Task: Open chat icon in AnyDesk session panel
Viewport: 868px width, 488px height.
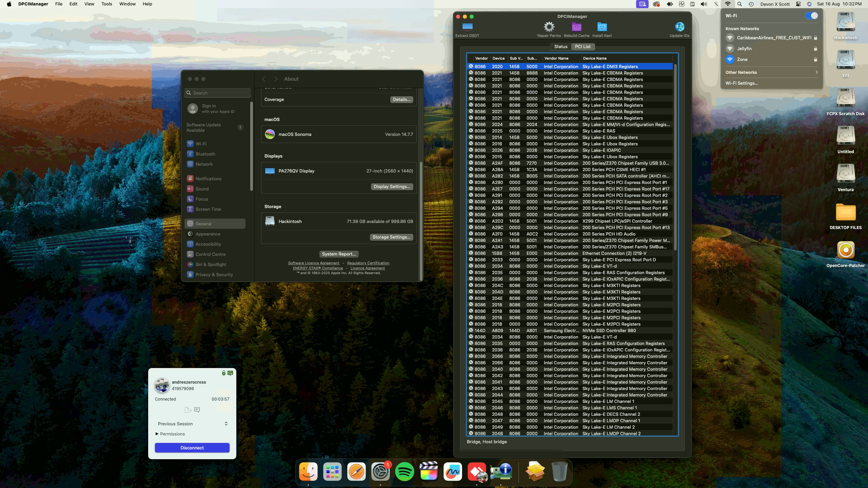Action: pyautogui.click(x=197, y=410)
